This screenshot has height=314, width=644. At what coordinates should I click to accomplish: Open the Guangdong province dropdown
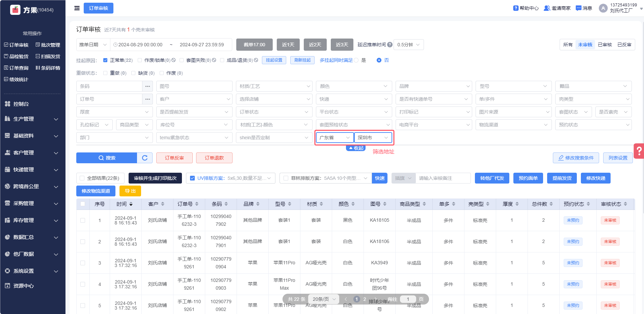(x=334, y=138)
